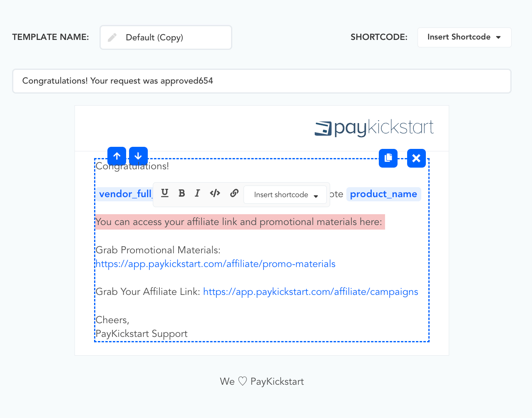Click the pencil icon in template name
The image size is (532, 418).
(x=112, y=37)
